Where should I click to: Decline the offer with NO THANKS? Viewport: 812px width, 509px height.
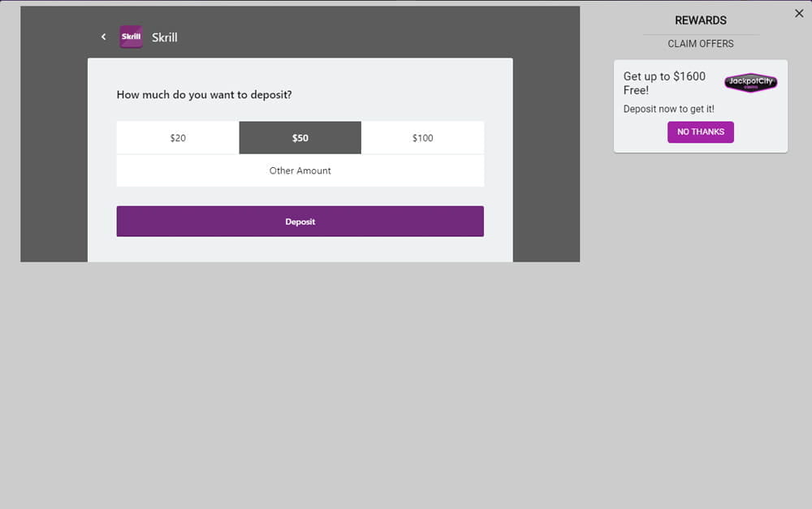700,132
